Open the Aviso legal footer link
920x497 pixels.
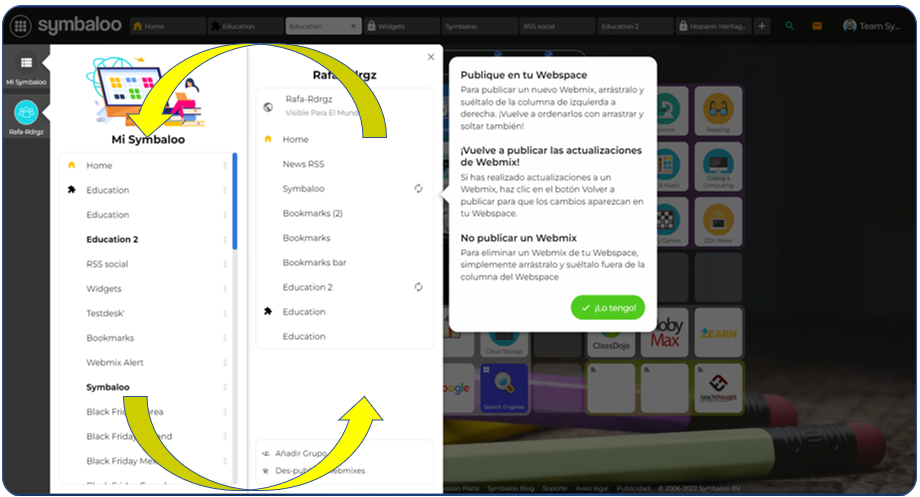[591, 488]
